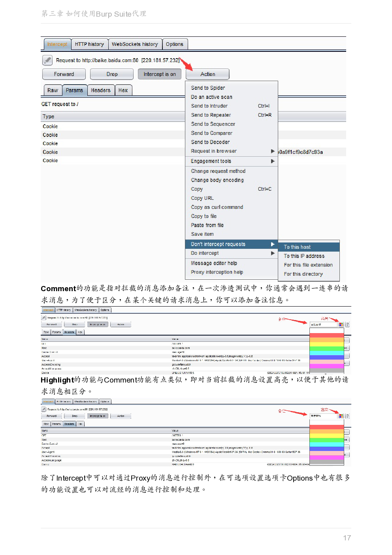Pick the blue highlight swatch in the middle screenshot
The height and width of the screenshot is (555, 392).
pyautogui.click(x=327, y=357)
